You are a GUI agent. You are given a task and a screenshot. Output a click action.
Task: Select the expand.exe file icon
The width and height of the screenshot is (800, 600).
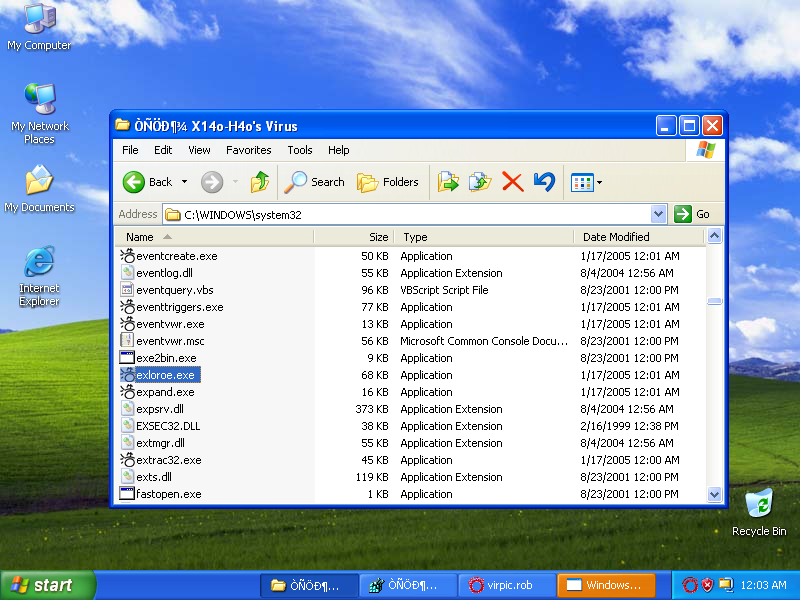127,392
